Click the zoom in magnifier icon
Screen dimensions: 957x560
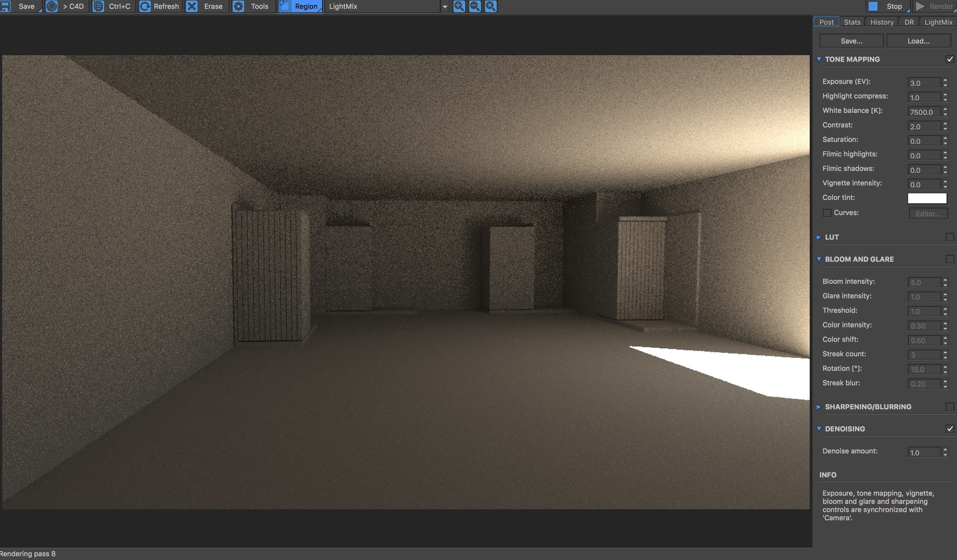pos(459,6)
